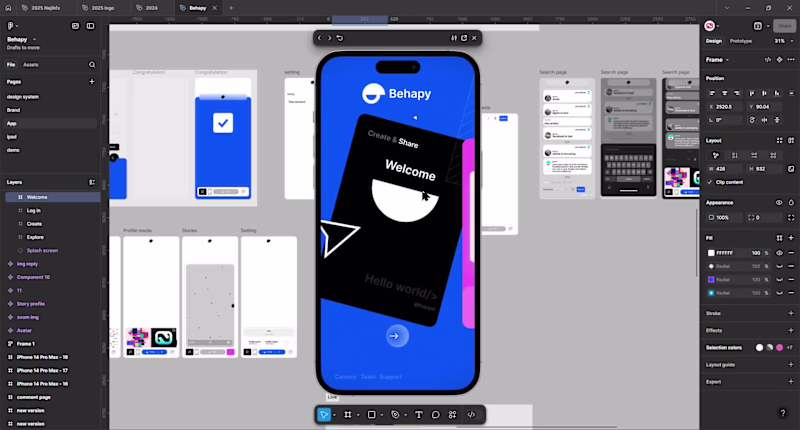Select the Splash screen layer
Viewport: 800px width, 430px height.
[x=42, y=250]
